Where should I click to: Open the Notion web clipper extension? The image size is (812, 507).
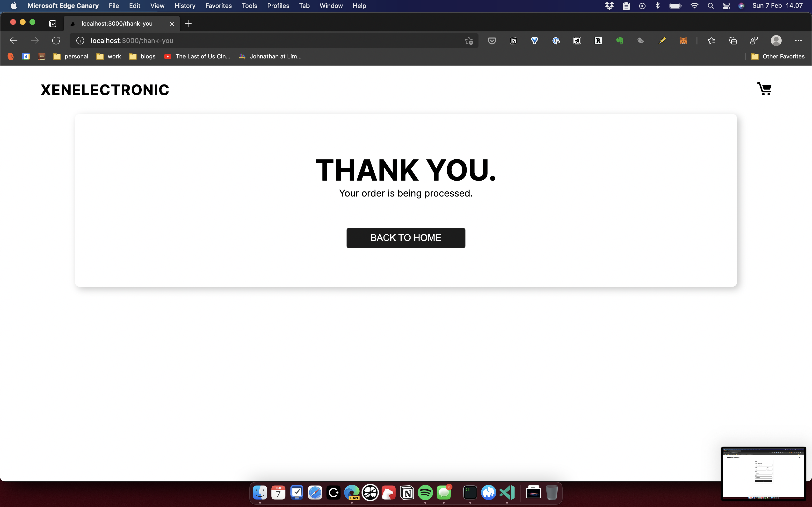click(513, 41)
